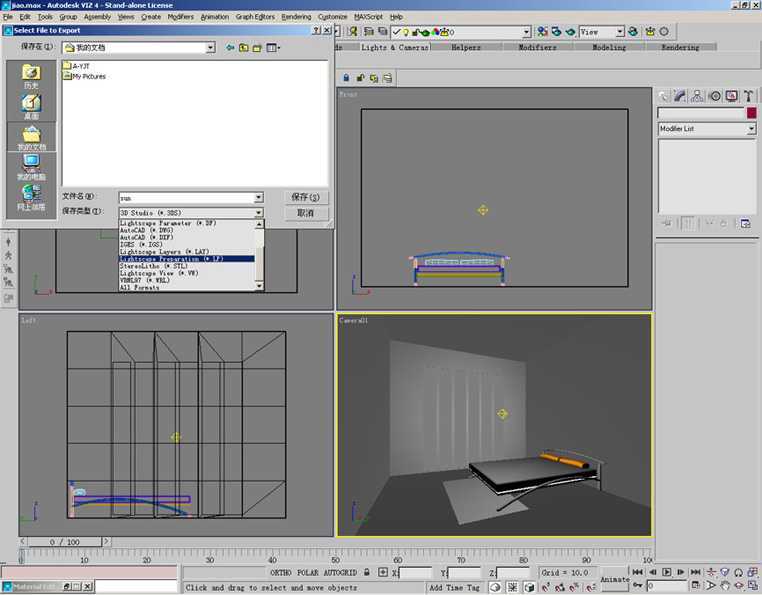Click the Desktop shortcut in dialog sidebar
Image resolution: width=762 pixels, height=595 pixels.
point(31,107)
